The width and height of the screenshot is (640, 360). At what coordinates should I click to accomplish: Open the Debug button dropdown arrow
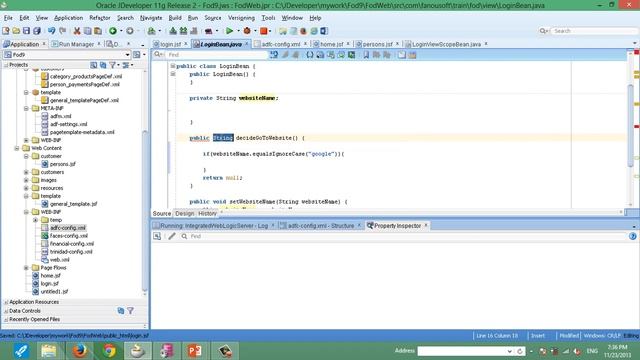click(x=255, y=31)
